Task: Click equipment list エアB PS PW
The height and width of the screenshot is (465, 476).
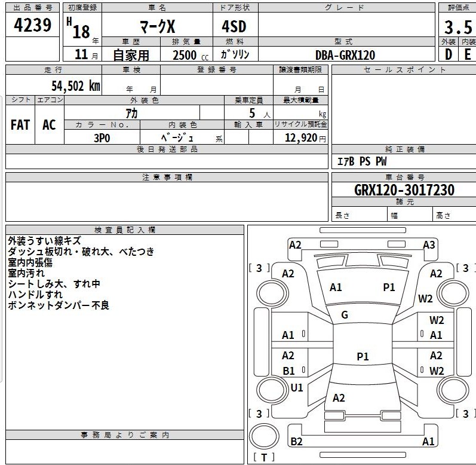Action: [362, 161]
